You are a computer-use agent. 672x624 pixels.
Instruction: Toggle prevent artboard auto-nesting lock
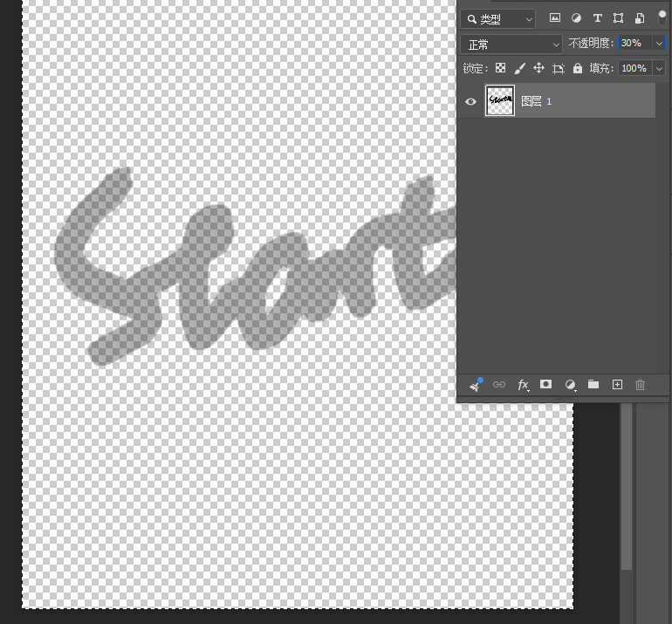coord(558,69)
